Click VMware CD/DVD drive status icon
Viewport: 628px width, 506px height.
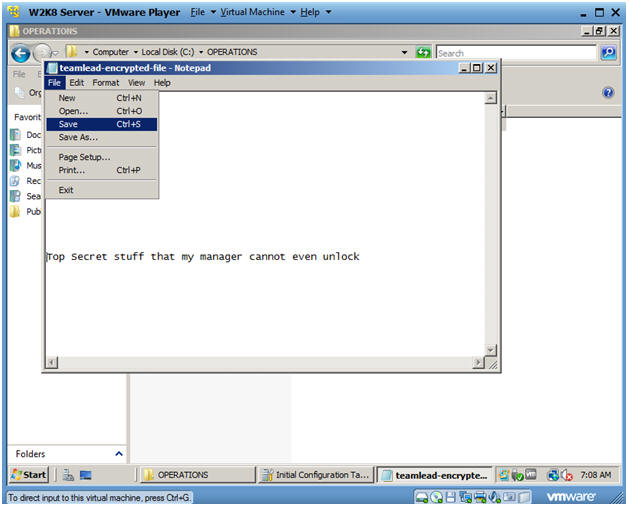[x=436, y=497]
